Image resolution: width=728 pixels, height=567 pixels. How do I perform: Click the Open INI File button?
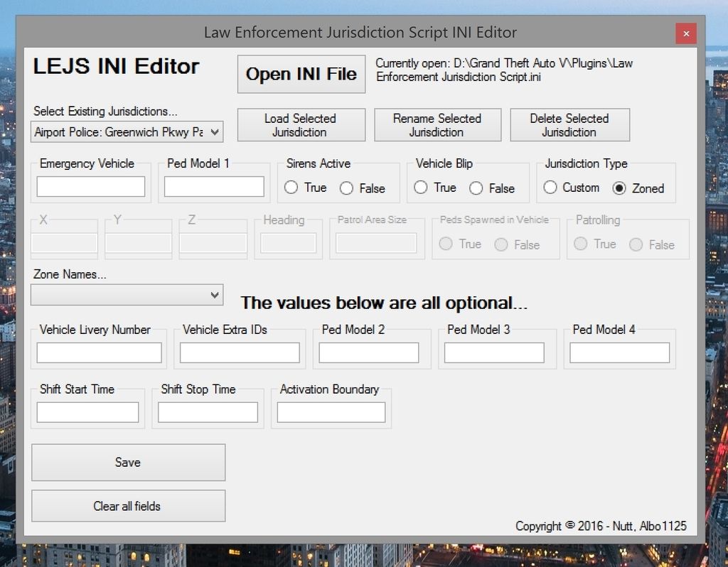[x=301, y=74]
